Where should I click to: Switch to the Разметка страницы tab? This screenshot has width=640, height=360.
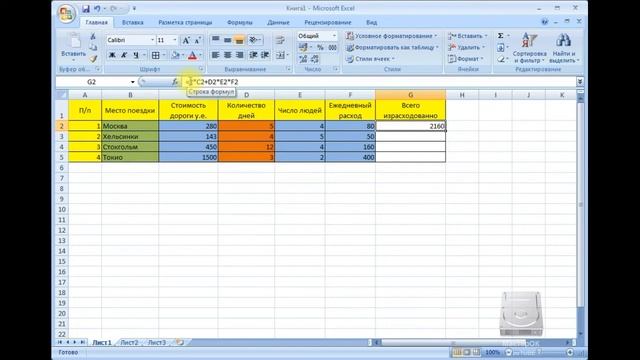[x=185, y=22]
